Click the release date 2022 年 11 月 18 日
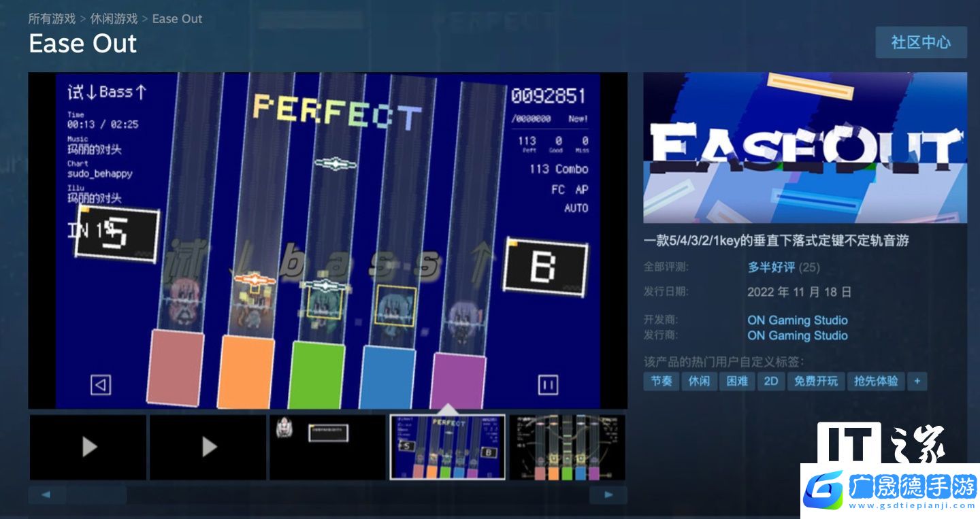This screenshot has height=519, width=980. pyautogui.click(x=799, y=292)
